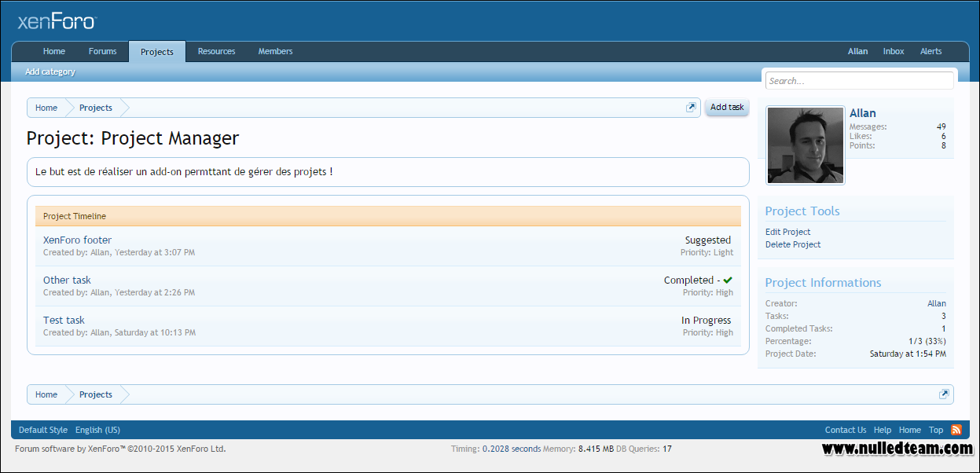This screenshot has height=473, width=980.
Task: Open the XenForo footer task
Action: point(77,240)
